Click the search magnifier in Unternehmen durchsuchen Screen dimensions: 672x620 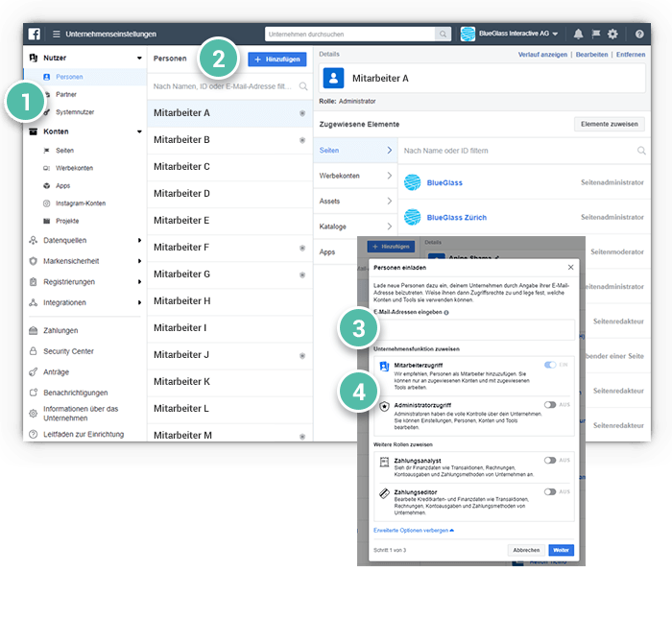click(443, 34)
